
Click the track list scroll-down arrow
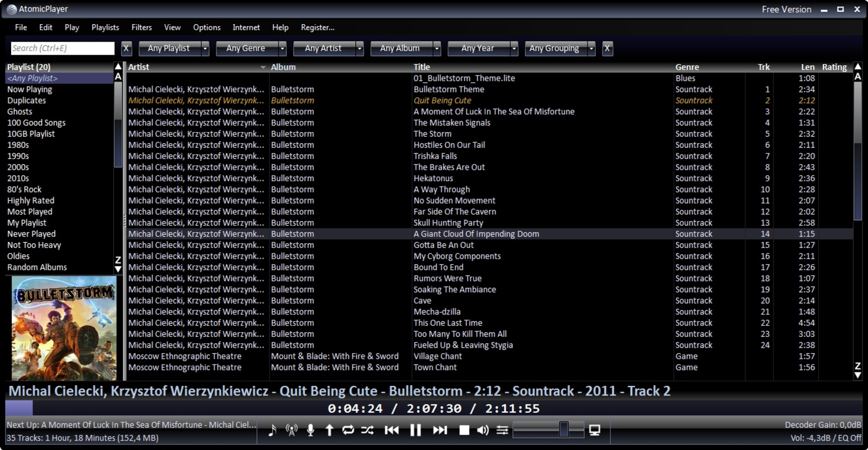click(x=858, y=375)
